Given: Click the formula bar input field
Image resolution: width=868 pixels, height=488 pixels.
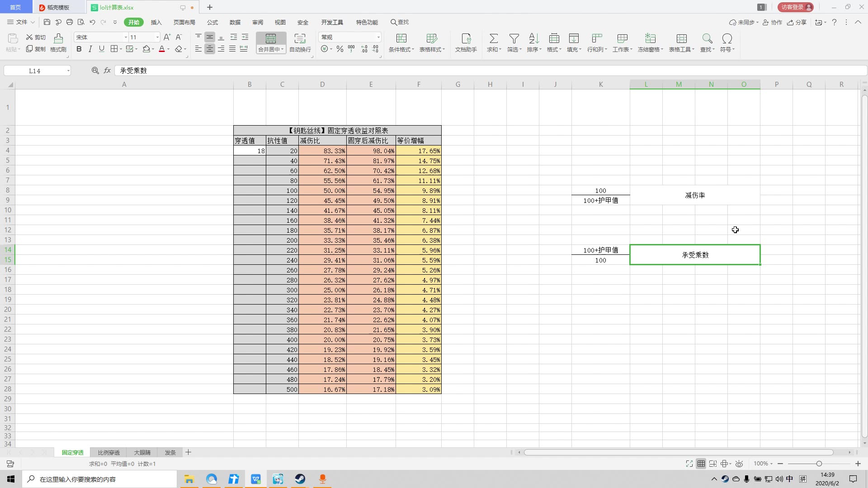Looking at the screenshot, I should (x=491, y=70).
